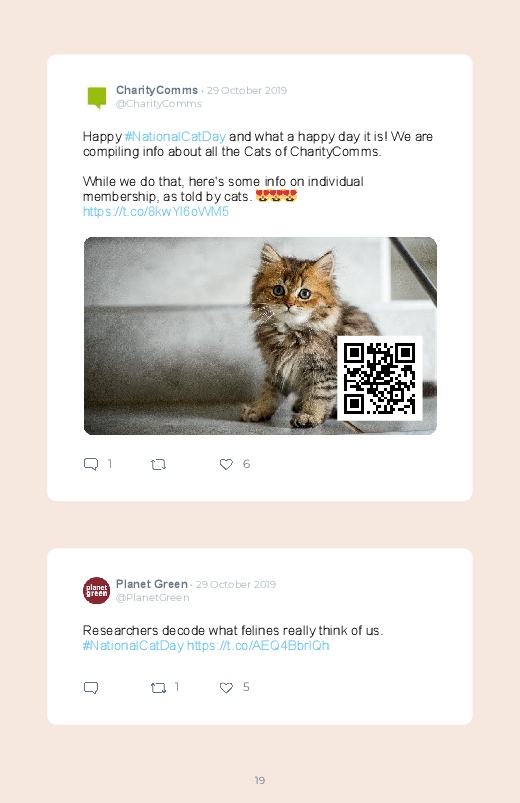This screenshot has width=520, height=803.
Task: Click the Planet Green red circular avatar
Action: [96, 590]
